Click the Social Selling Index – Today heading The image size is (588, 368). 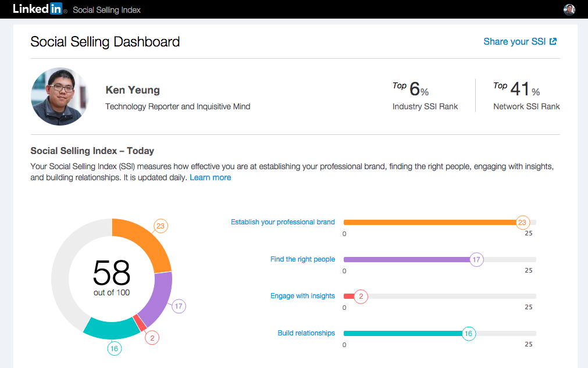[x=92, y=151]
